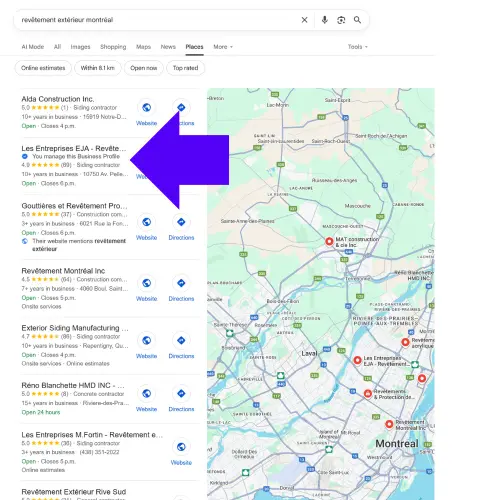Start voice search with the microphone icon
This screenshot has width=500, height=500.
(324, 20)
